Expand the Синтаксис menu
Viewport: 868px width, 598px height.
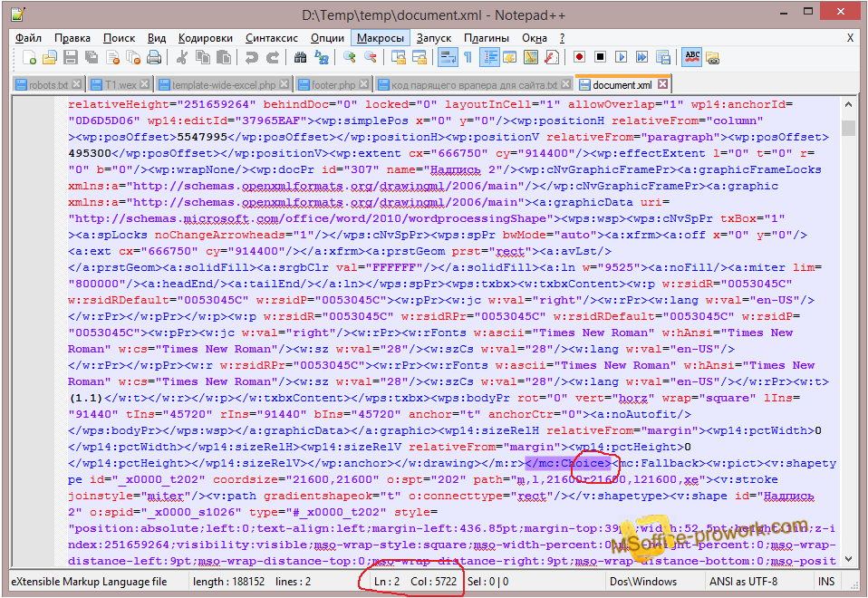coord(271,38)
